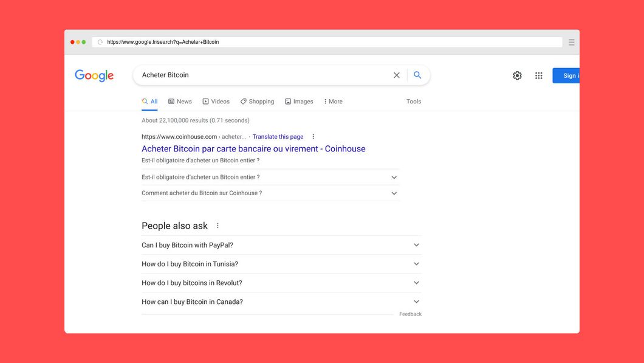Open browser hamburger menu icon
This screenshot has height=363, width=644.
click(571, 42)
